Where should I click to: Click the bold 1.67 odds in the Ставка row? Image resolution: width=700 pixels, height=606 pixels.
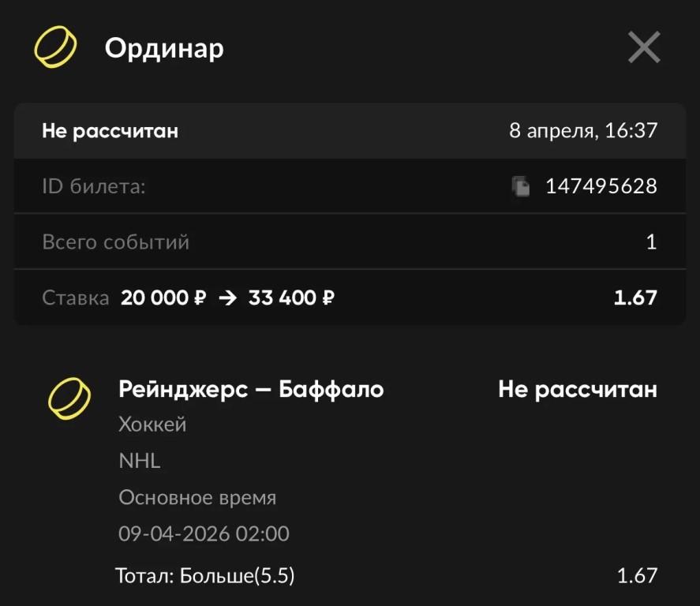(634, 297)
